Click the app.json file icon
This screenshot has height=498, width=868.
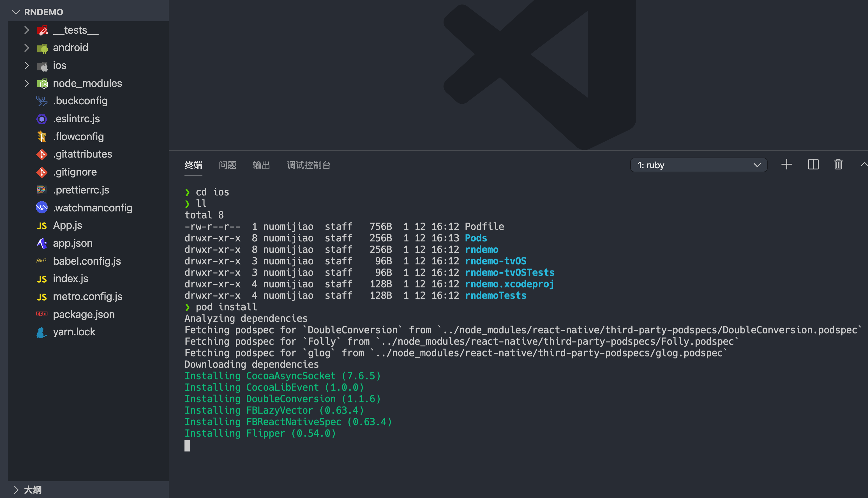42,243
